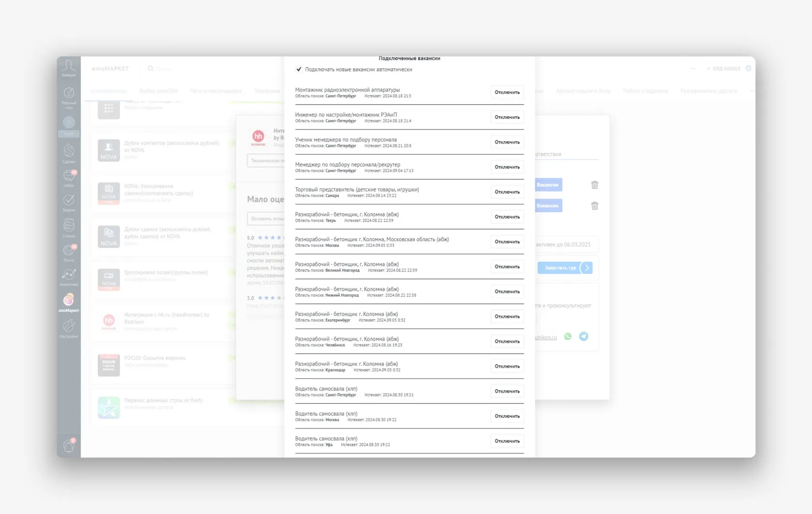812x514 pixels.
Task: Click the amoМАРКЕТ search field
Action: [x=164, y=69]
